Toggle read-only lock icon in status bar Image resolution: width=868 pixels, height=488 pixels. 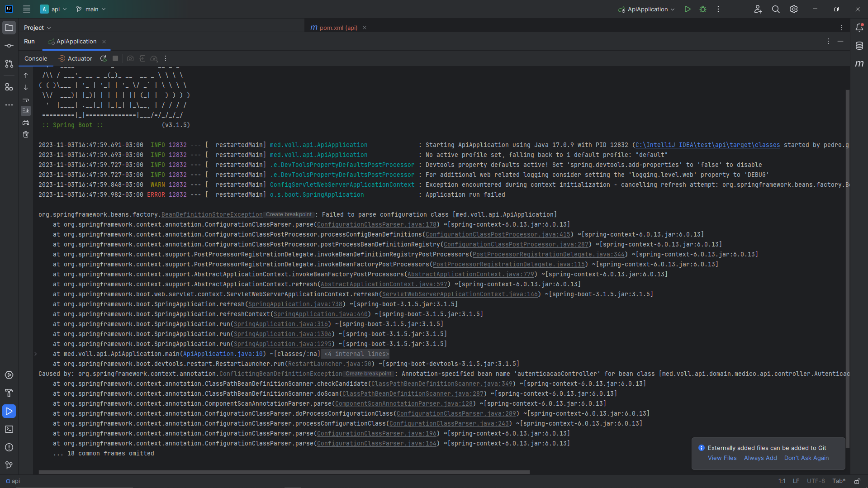pos(857,481)
